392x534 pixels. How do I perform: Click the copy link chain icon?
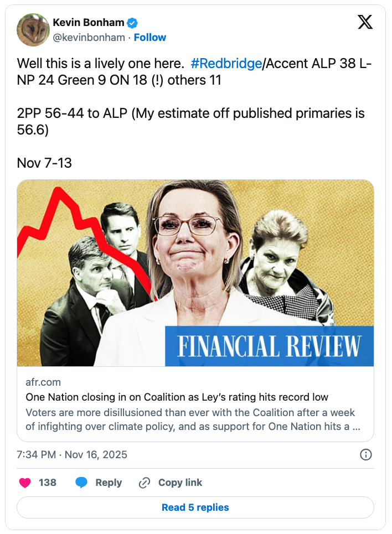[145, 483]
